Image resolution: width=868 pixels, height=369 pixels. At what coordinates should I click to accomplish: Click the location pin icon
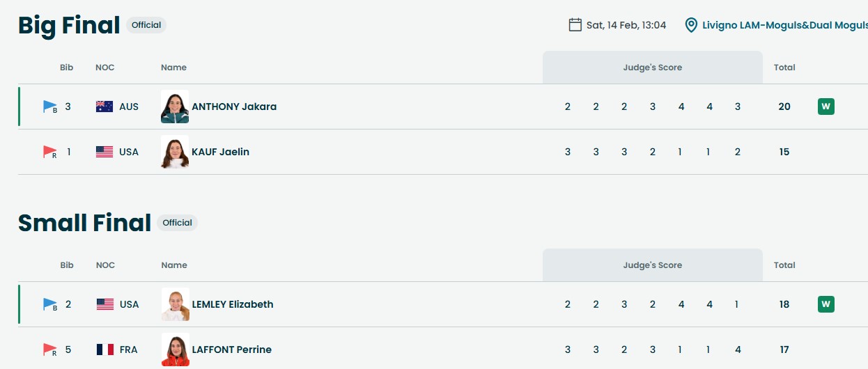tap(691, 25)
